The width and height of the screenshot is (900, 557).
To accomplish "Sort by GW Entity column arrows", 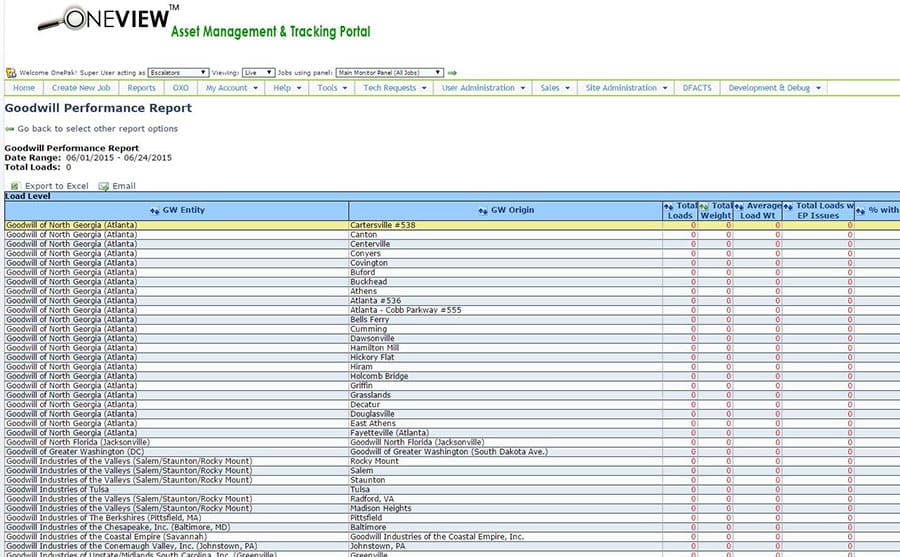I will point(154,211).
